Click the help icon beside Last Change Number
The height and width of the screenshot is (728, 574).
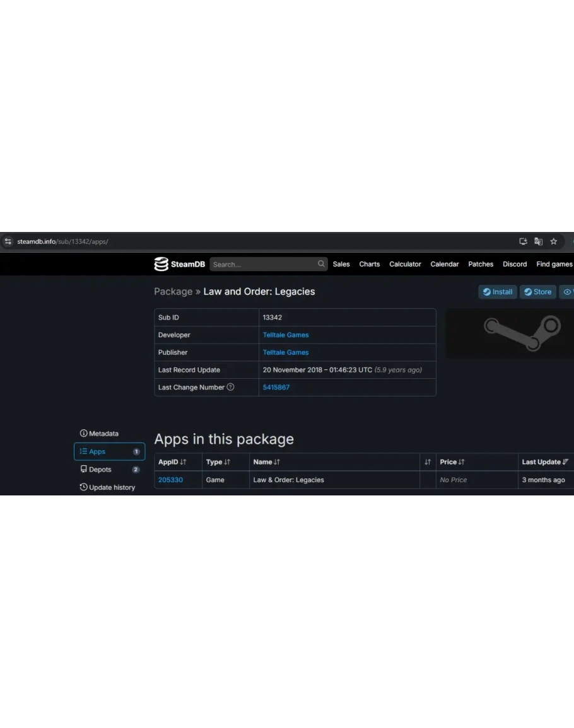(230, 387)
